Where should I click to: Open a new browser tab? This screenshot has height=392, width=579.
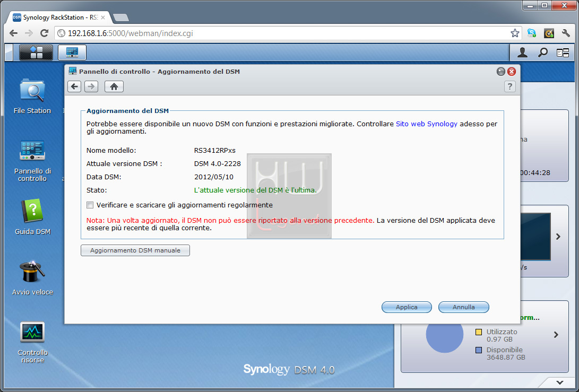click(121, 18)
